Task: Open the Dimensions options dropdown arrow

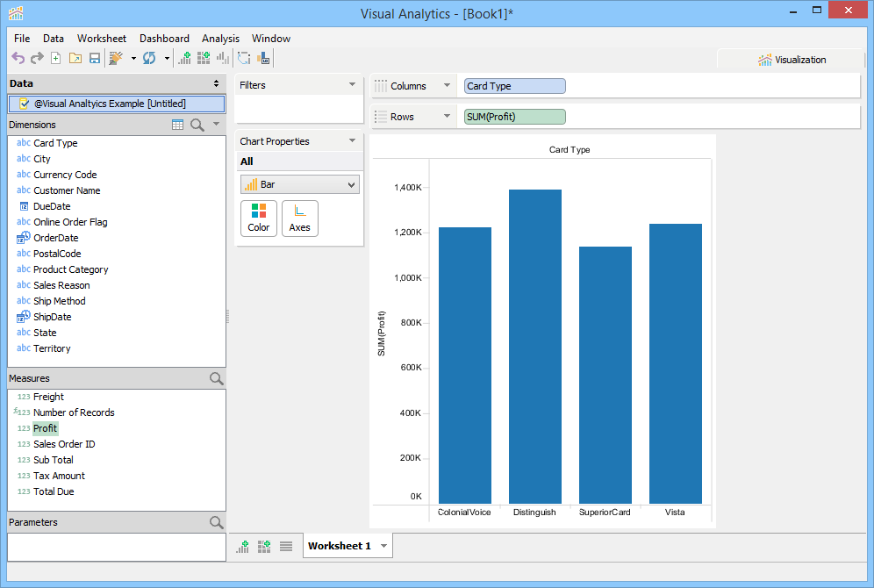Action: point(216,125)
